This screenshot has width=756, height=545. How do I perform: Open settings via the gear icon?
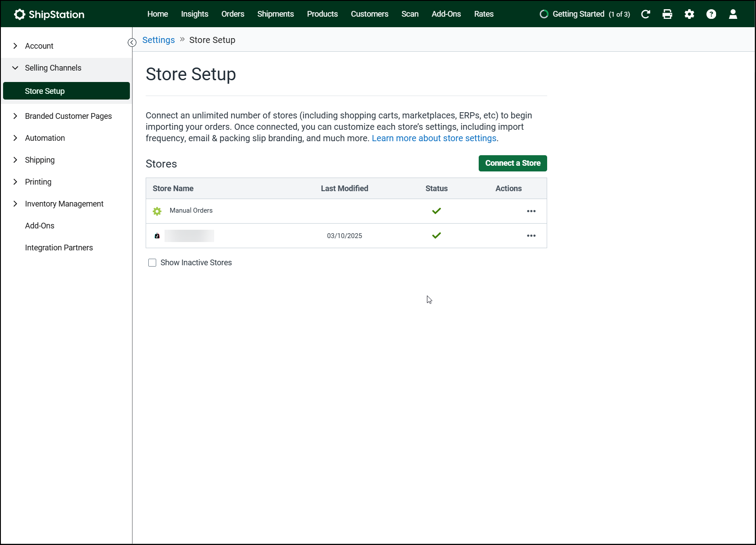coord(689,14)
